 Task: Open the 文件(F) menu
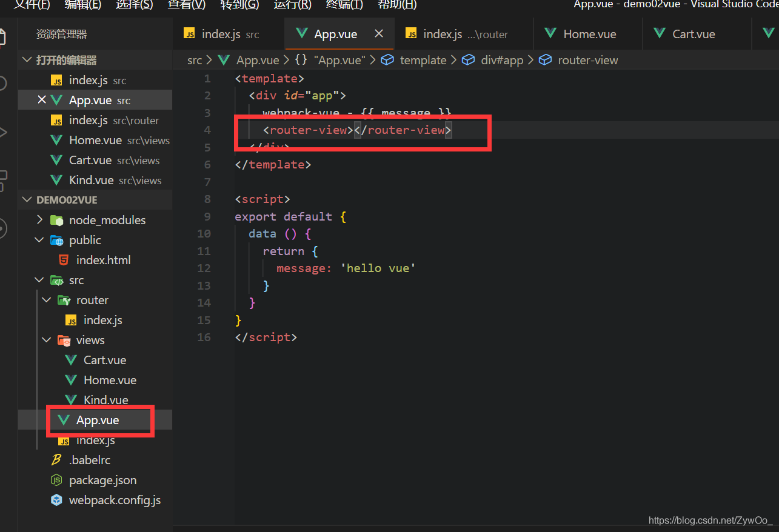point(32,5)
